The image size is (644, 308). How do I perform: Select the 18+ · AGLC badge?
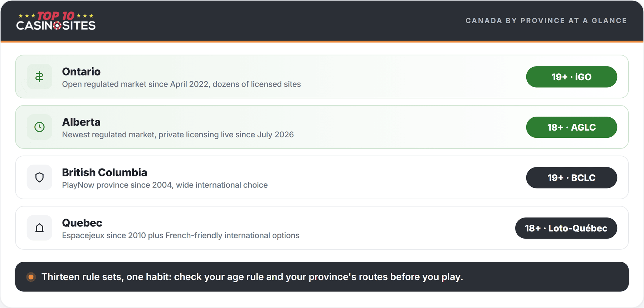click(x=571, y=127)
